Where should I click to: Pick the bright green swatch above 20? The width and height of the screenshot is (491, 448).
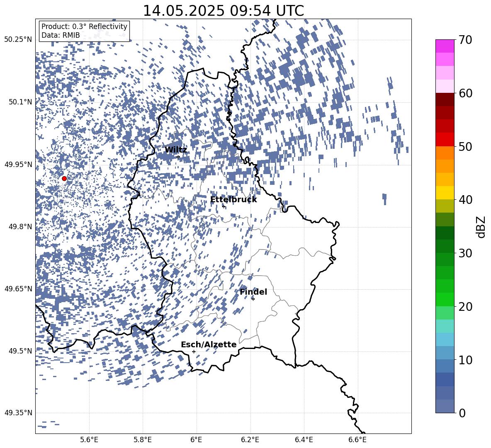(445, 299)
